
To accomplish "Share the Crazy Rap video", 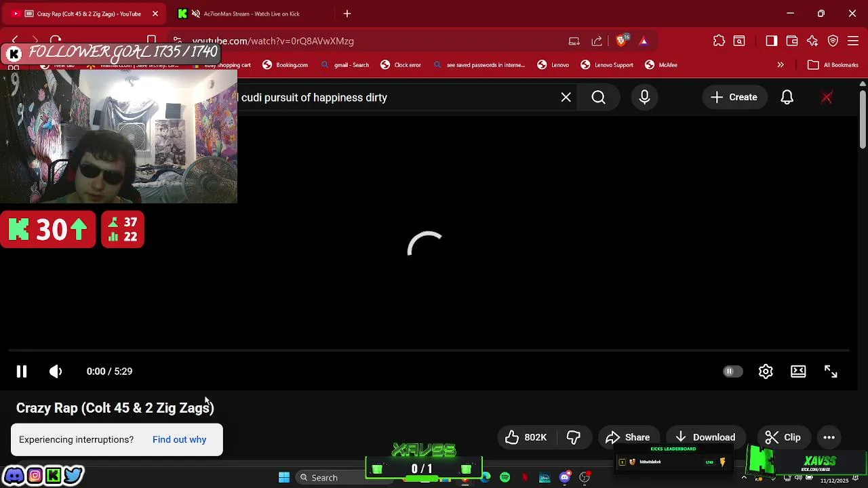I will click(628, 437).
